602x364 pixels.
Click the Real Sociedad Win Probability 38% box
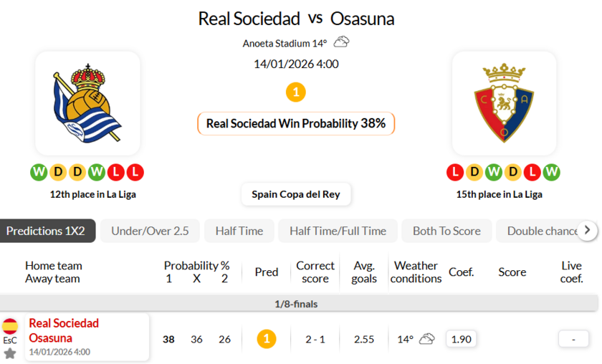click(296, 123)
